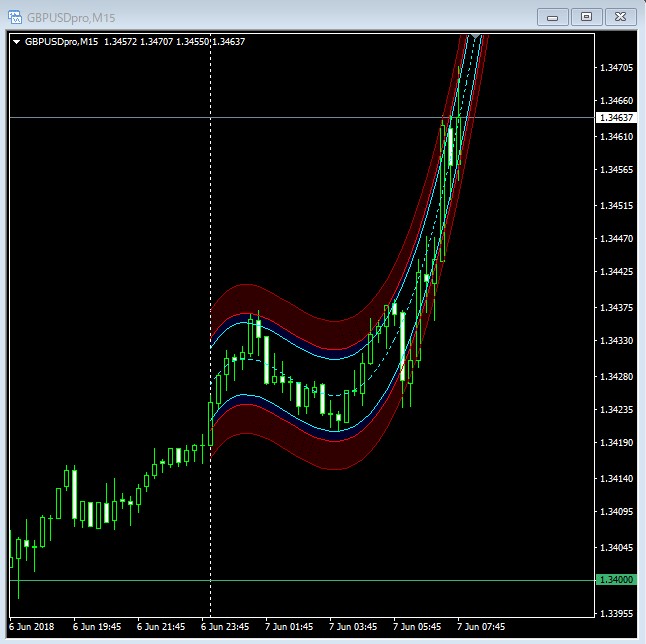
Task: Click price scale value 1.34610
Action: click(616, 136)
